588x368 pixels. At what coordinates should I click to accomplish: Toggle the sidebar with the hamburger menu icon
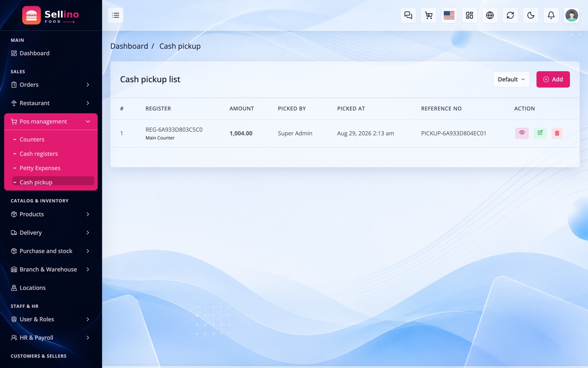tap(116, 15)
